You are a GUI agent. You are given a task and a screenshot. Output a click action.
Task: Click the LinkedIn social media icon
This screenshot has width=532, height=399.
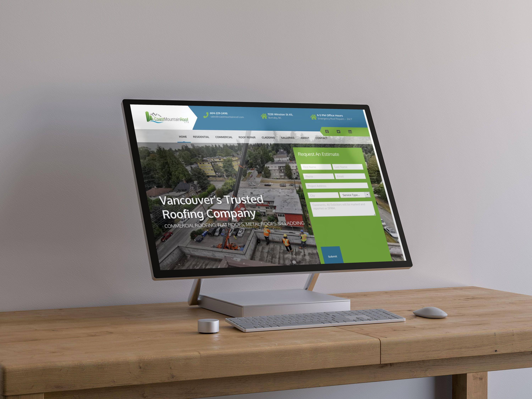(349, 131)
